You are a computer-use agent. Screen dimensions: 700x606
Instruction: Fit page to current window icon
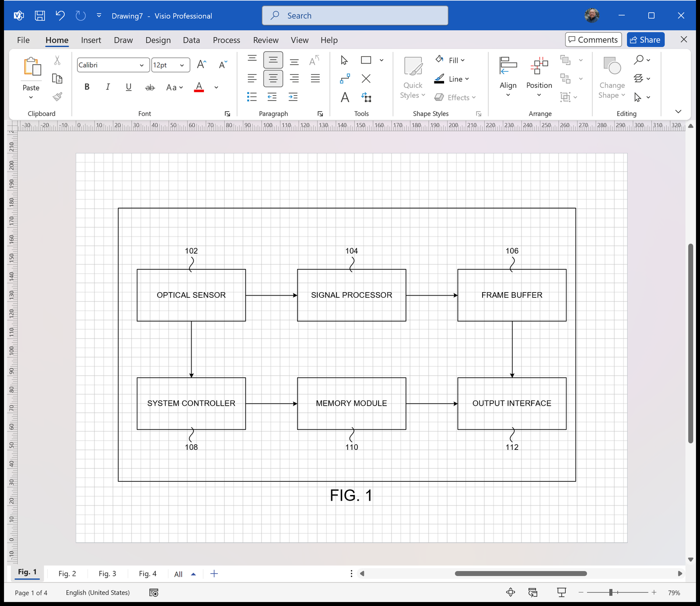click(x=511, y=592)
